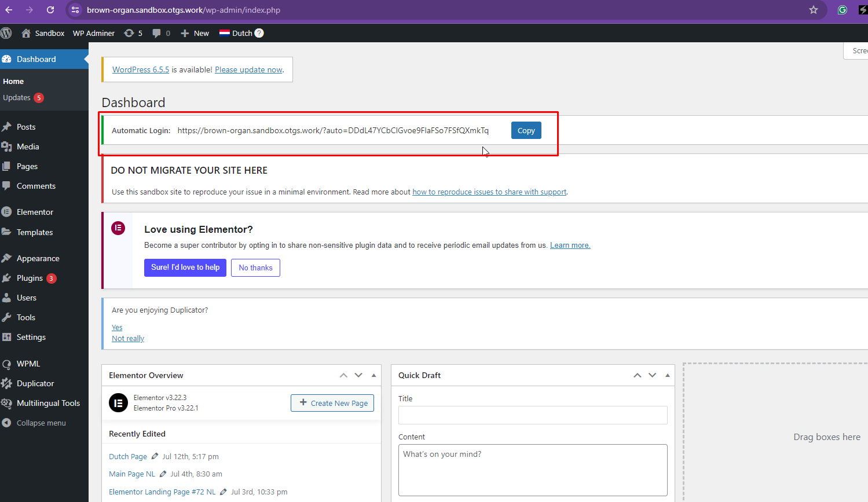This screenshot has height=502, width=868.
Task: Reload the page with refresh icon
Action: (x=50, y=10)
